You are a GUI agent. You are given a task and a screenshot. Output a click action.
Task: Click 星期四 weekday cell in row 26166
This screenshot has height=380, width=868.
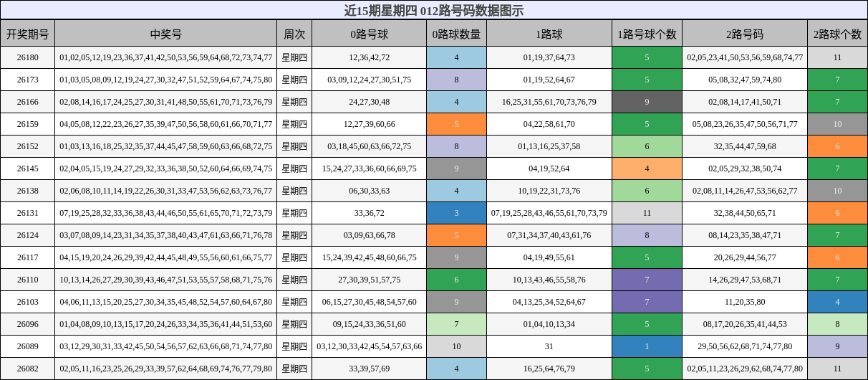pos(294,102)
